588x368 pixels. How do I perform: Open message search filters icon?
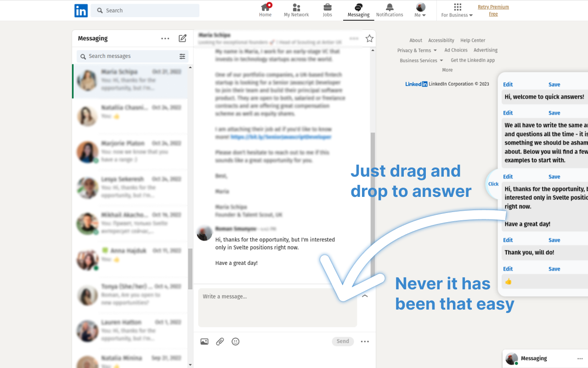pyautogui.click(x=182, y=56)
